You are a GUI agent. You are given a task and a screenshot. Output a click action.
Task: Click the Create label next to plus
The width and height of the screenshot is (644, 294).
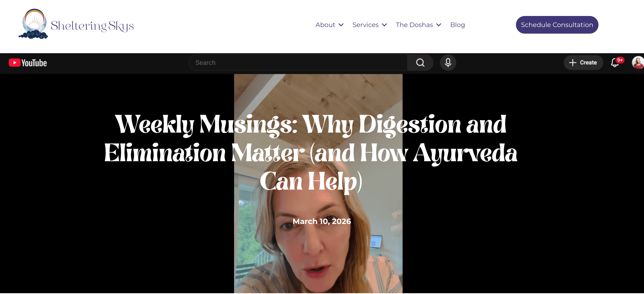588,63
